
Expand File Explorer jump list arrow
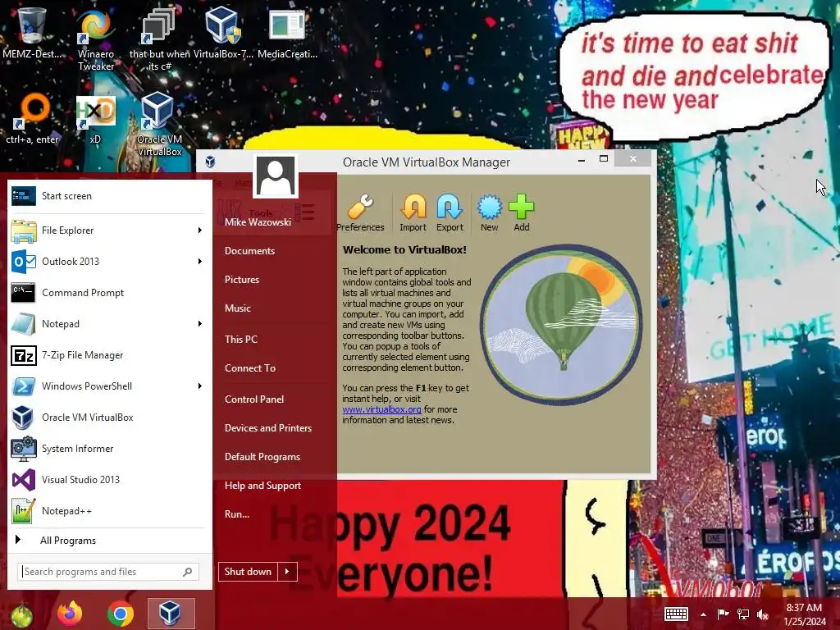(200, 231)
